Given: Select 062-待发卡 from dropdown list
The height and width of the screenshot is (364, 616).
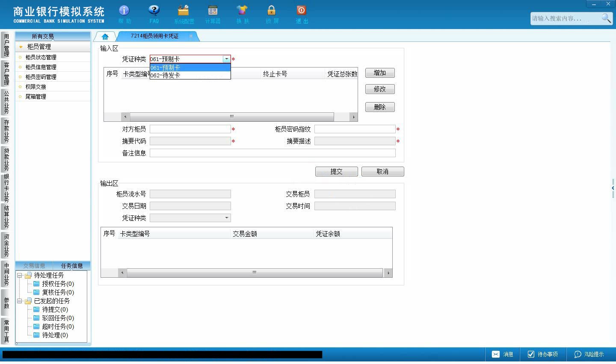Looking at the screenshot, I should point(190,75).
